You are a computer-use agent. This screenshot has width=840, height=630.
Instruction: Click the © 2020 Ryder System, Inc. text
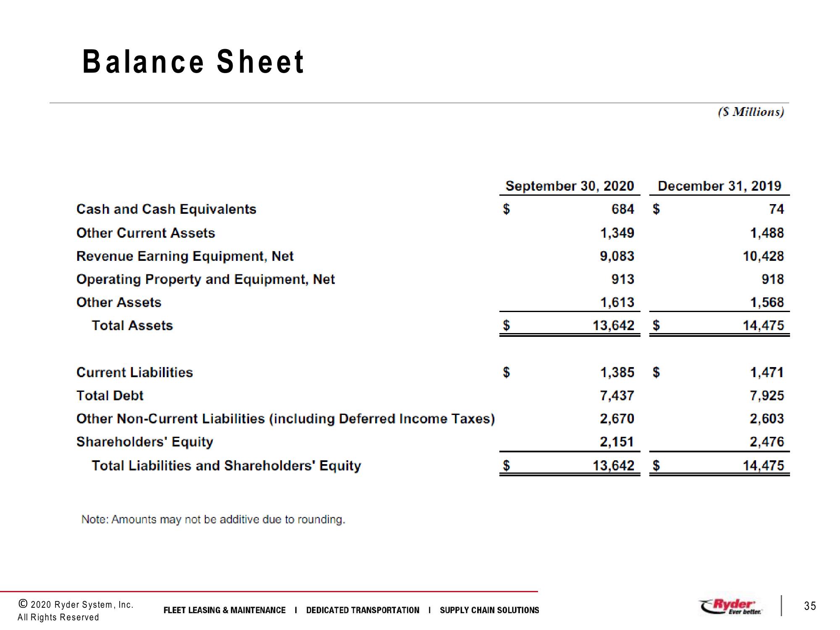tap(76, 604)
